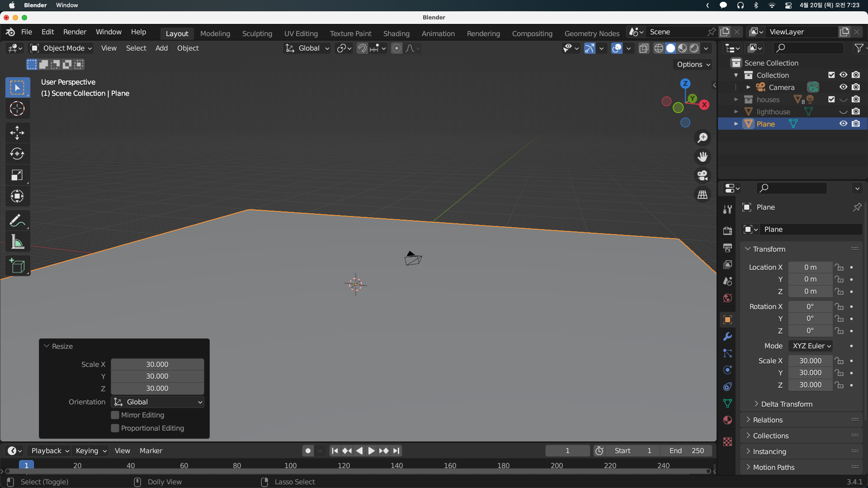The height and width of the screenshot is (488, 868).
Task: Open the Texture properties tab
Action: [x=727, y=442]
